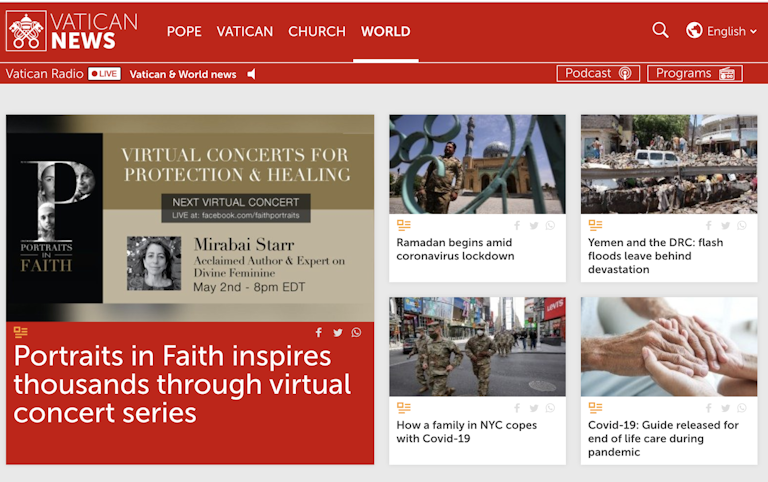Share Portraits in Faith on Twitter
This screenshot has height=482, width=768.
[337, 333]
